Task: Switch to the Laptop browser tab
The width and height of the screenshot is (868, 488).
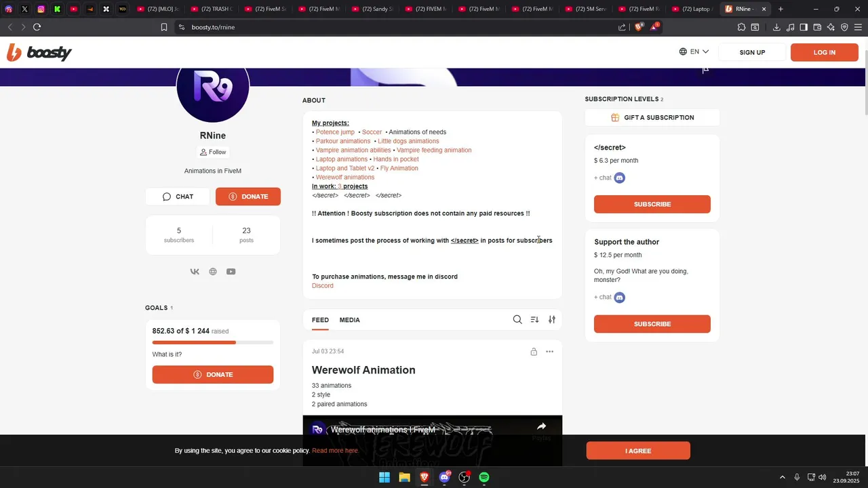Action: point(692,9)
